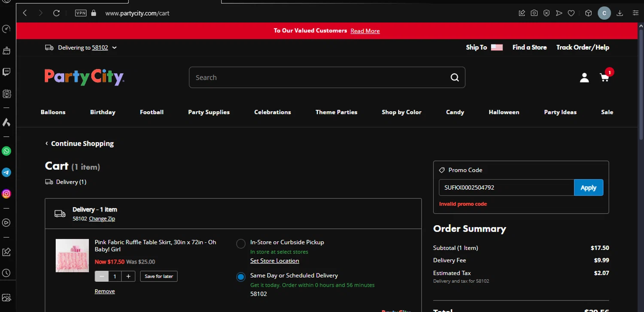This screenshot has height=312, width=644.
Task: Click the quantity field showing 1
Action: 115,276
